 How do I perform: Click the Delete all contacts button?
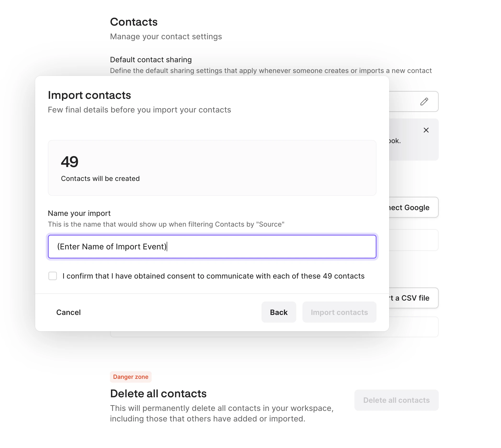(396, 400)
